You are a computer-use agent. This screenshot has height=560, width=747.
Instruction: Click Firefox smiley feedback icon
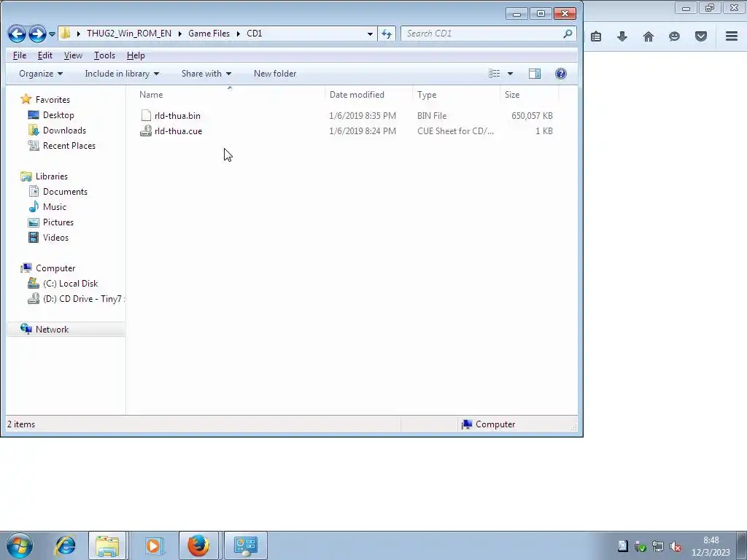click(x=674, y=36)
